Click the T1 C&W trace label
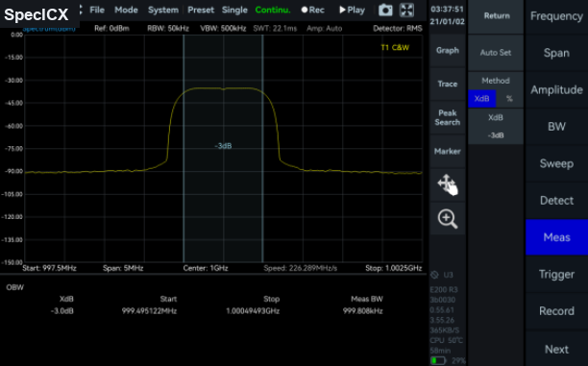 coord(395,48)
